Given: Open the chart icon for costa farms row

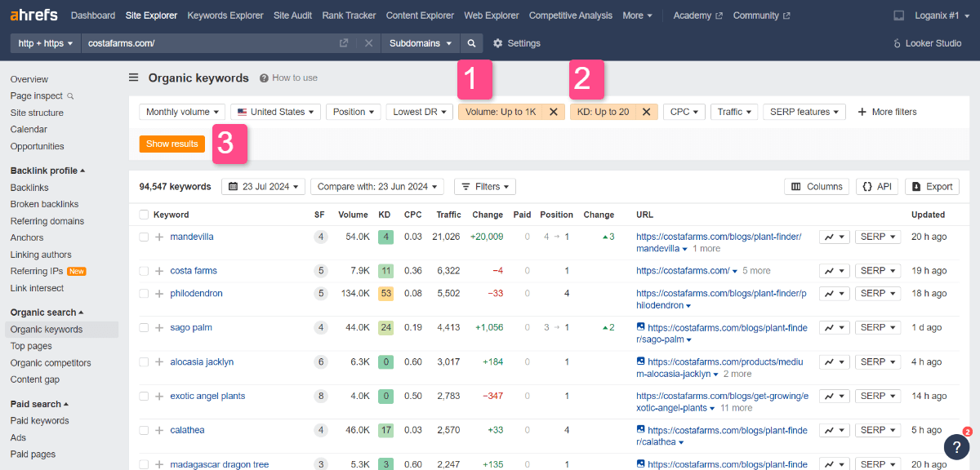Looking at the screenshot, I should (834, 271).
